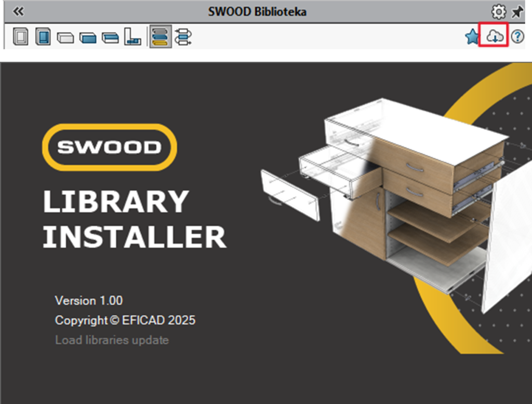The width and height of the screenshot is (532, 404).
Task: Open the star favorites icon
Action: click(x=472, y=37)
